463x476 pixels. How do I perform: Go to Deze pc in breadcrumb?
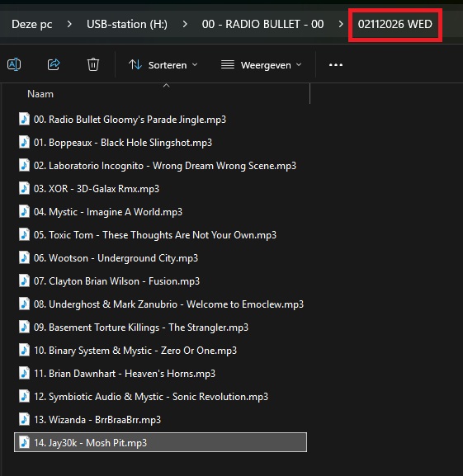(32, 24)
